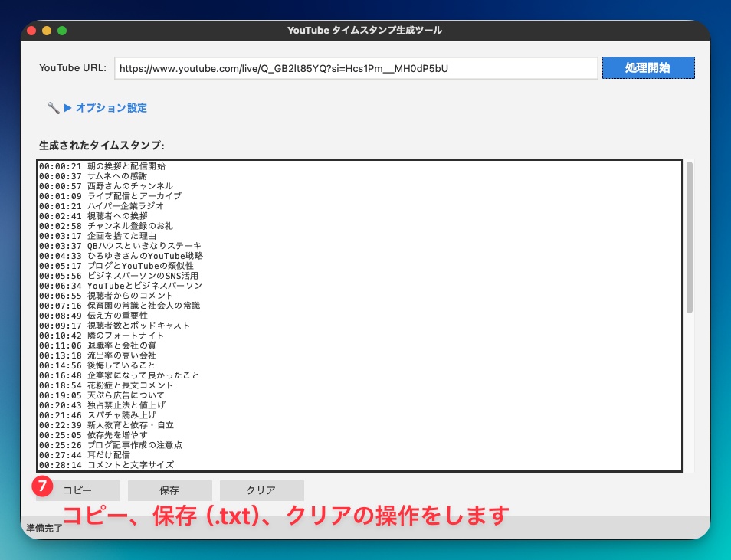This screenshot has height=560, width=731.
Task: Click inside the YouTube URL input field
Action: [355, 67]
